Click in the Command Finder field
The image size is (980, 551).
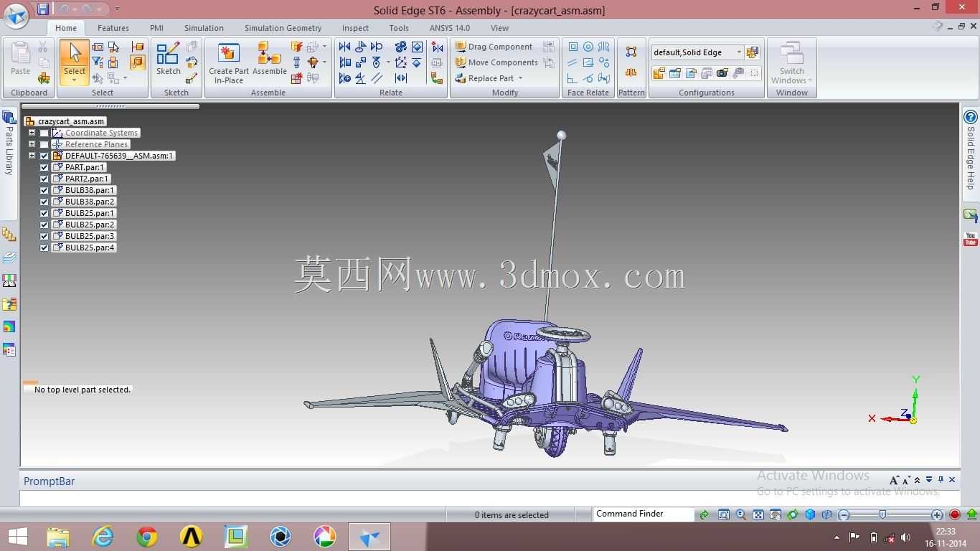coord(644,514)
